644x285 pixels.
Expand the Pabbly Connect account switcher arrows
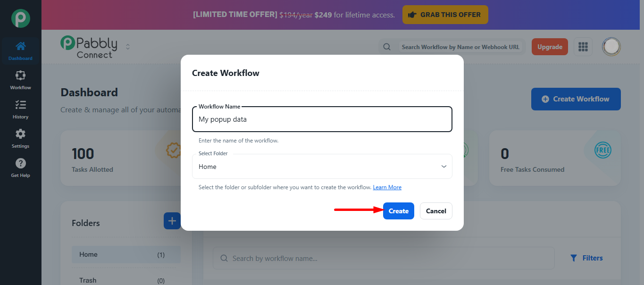(x=127, y=47)
